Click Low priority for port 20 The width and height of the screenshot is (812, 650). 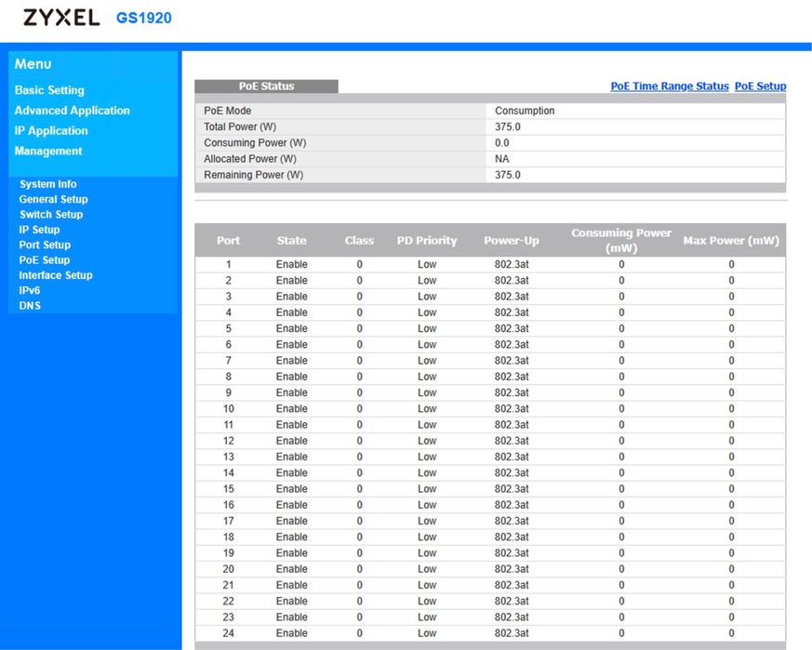(427, 569)
